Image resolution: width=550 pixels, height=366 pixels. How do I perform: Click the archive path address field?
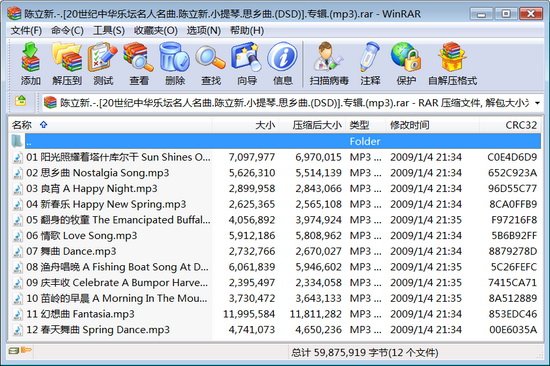(x=292, y=103)
